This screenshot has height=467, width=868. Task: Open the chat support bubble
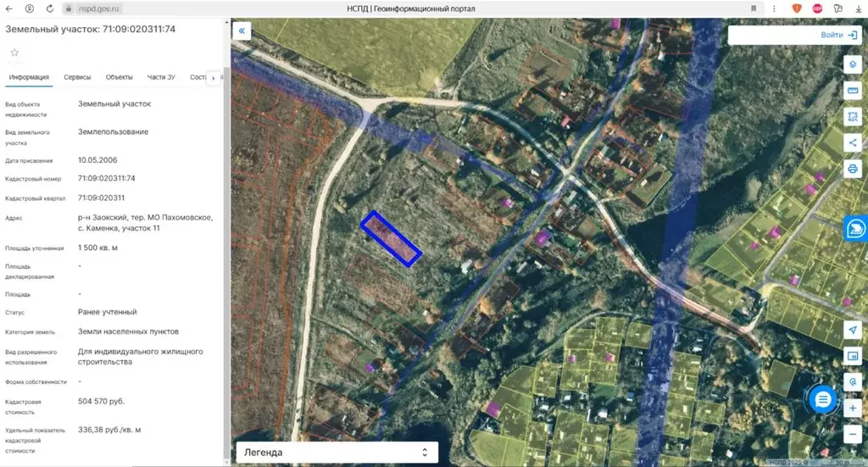(822, 399)
